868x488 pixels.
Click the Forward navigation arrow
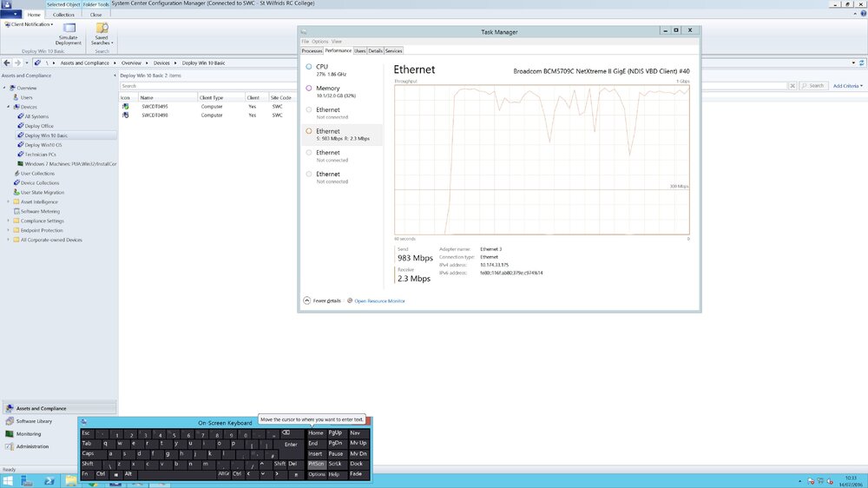[x=17, y=63]
